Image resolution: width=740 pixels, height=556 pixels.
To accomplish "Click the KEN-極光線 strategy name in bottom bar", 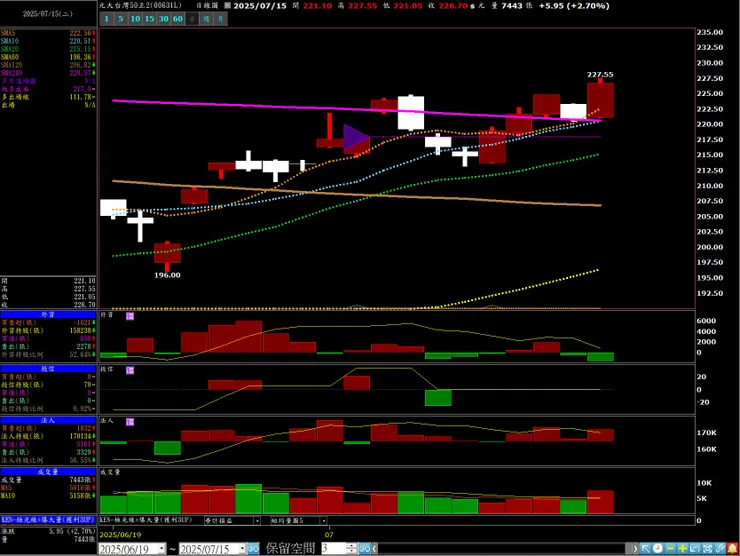I will 146,520.
